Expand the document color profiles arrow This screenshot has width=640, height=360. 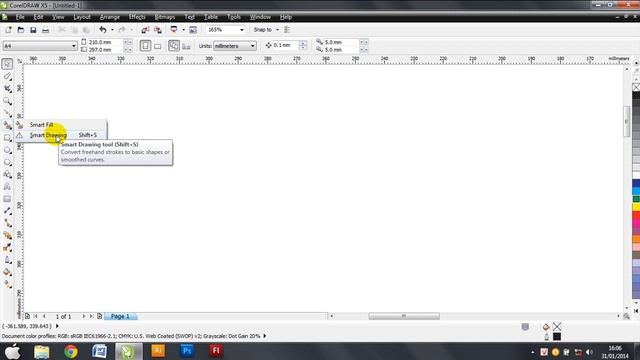click(x=264, y=336)
